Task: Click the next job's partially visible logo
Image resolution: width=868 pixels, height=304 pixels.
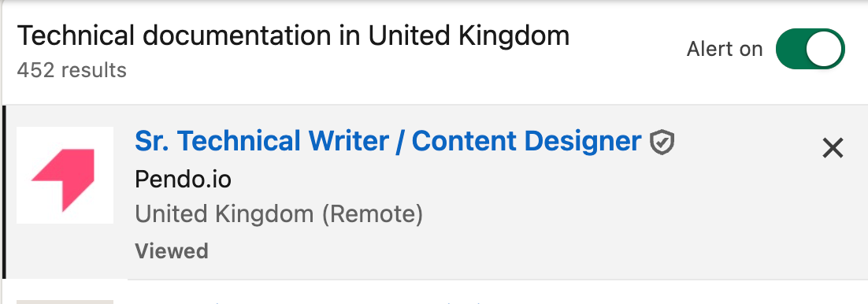Action: tap(65, 302)
